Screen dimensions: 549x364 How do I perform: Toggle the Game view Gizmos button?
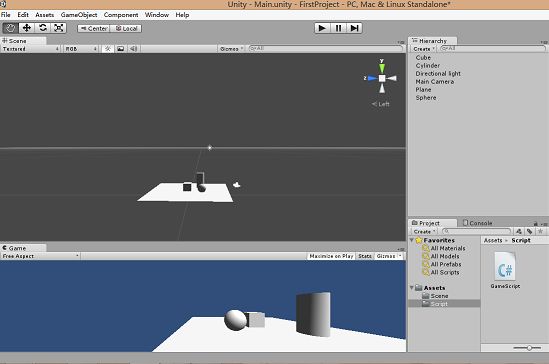pyautogui.click(x=385, y=256)
